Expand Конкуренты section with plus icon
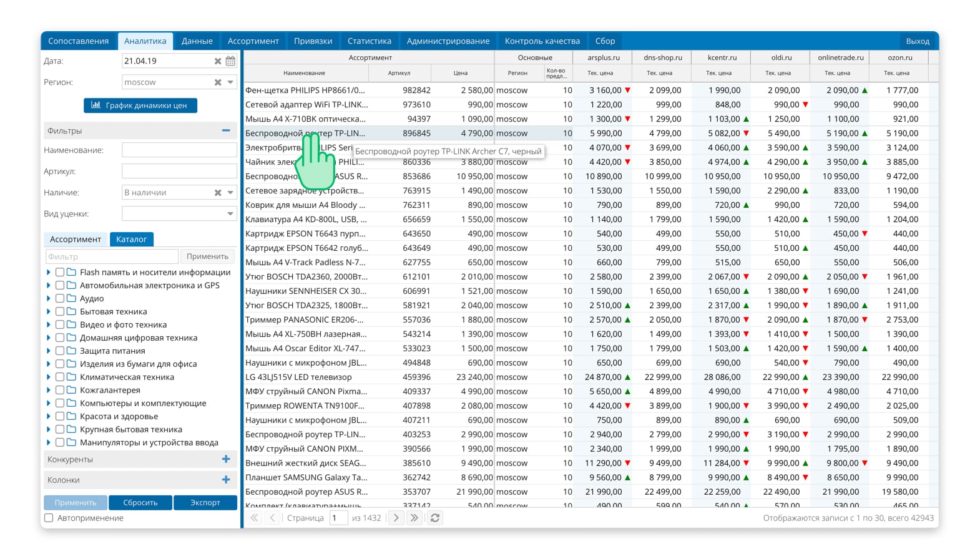The width and height of the screenshot is (980, 559). coord(226,459)
